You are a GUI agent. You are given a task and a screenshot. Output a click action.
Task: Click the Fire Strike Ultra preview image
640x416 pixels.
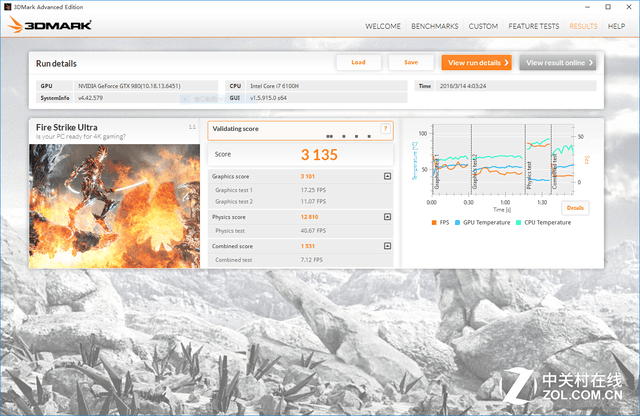(x=115, y=205)
